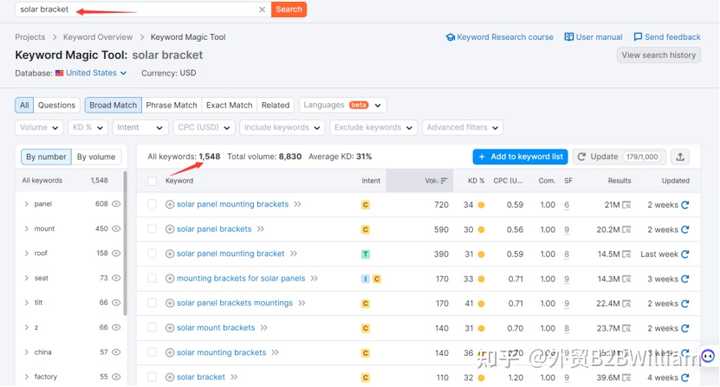
Task: Toggle eye icon for panel group
Action: click(116, 204)
